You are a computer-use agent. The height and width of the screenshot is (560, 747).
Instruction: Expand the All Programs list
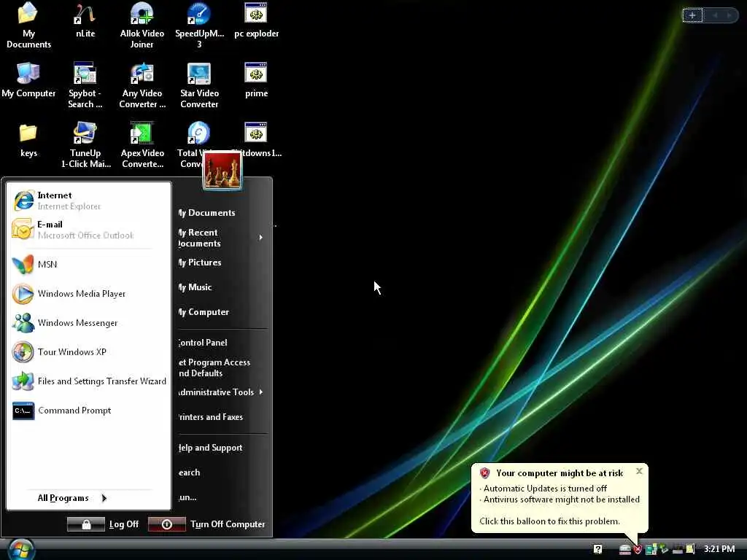pyautogui.click(x=72, y=498)
